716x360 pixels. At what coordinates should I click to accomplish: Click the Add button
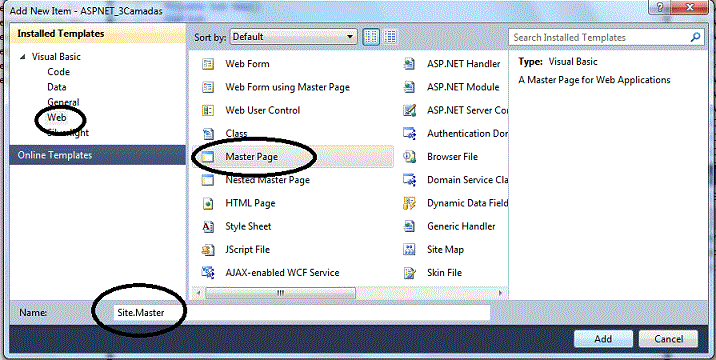tap(603, 339)
